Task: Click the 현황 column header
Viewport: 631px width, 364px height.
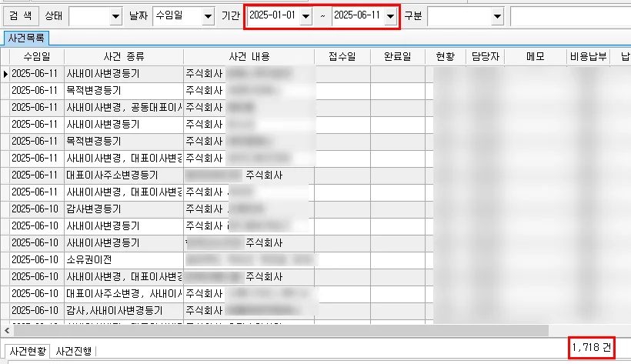Action: click(x=445, y=57)
